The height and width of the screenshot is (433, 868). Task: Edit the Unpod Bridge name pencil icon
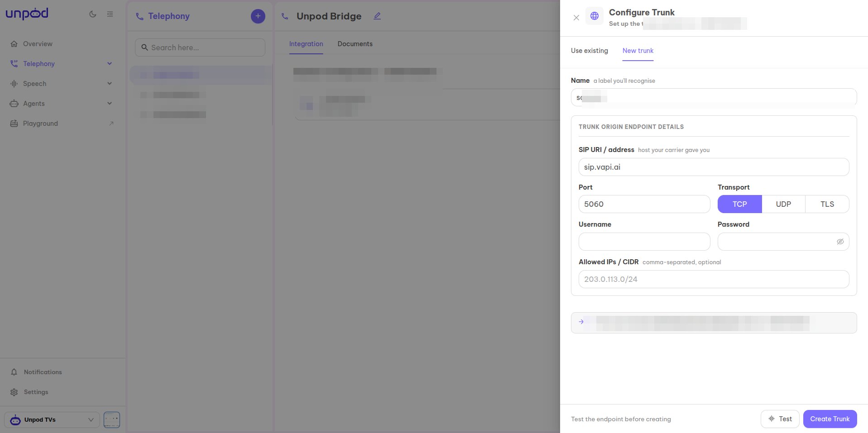[377, 16]
